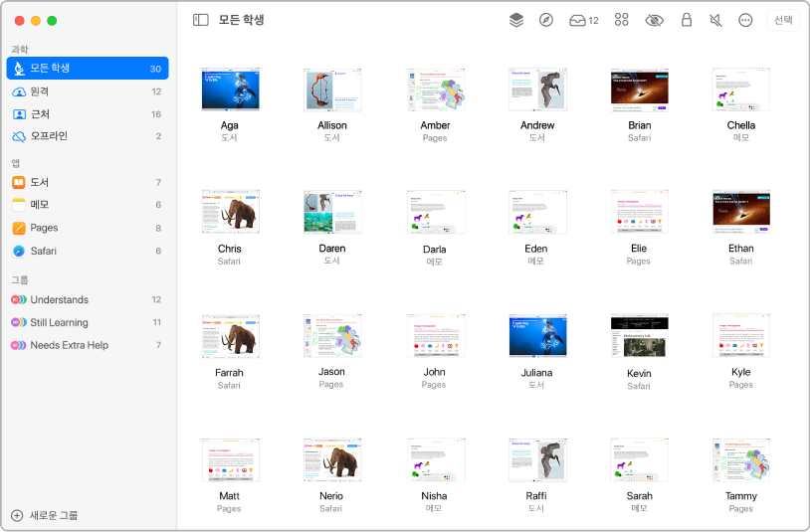Screen dimensions: 810x532
Task: Click the 선택 button
Action: [x=783, y=20]
